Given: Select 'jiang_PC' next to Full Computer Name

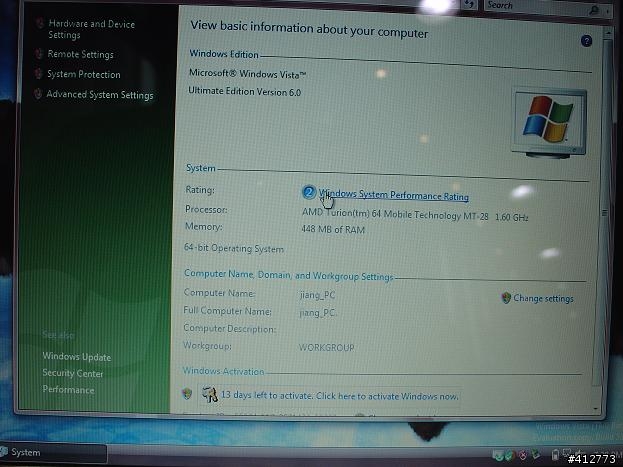Looking at the screenshot, I should pyautogui.click(x=317, y=313).
